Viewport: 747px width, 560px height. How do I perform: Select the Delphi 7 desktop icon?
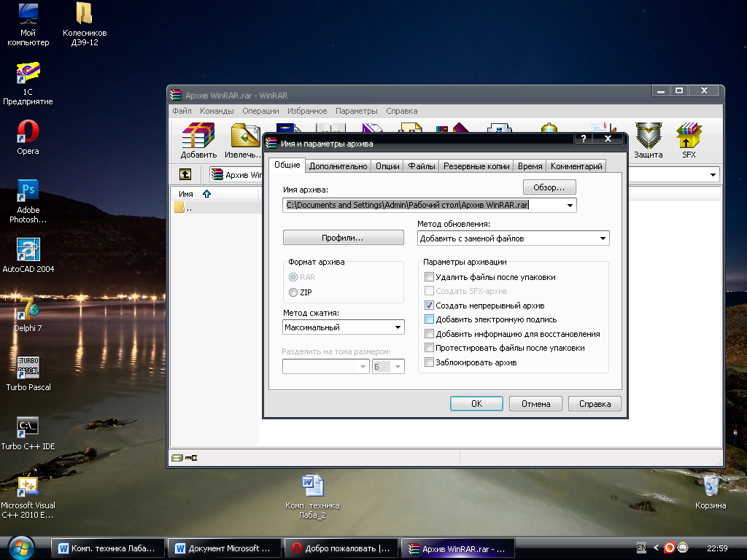28,315
